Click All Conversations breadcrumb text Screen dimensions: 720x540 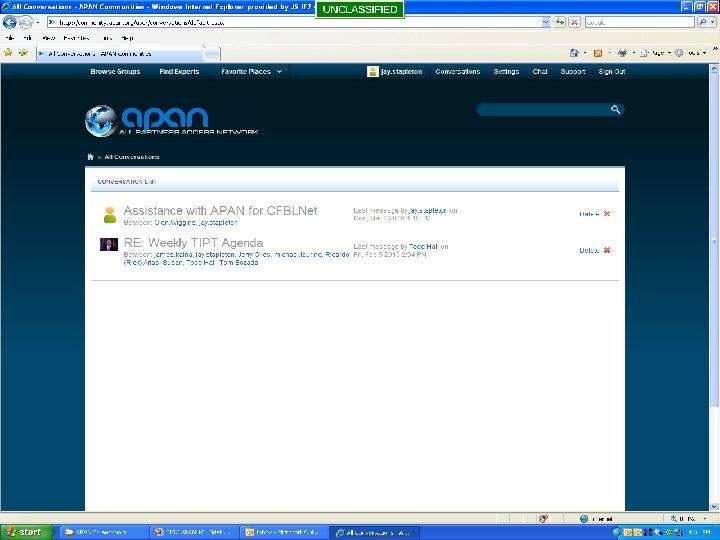[132, 157]
